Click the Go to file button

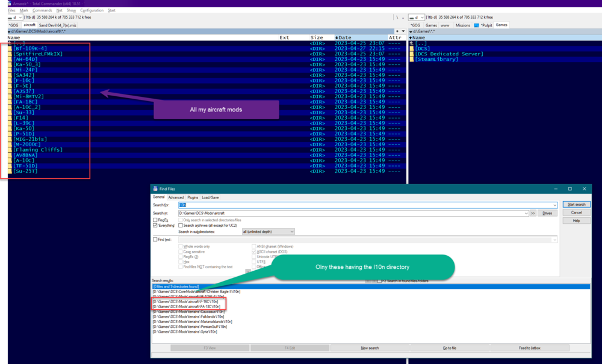(450, 348)
